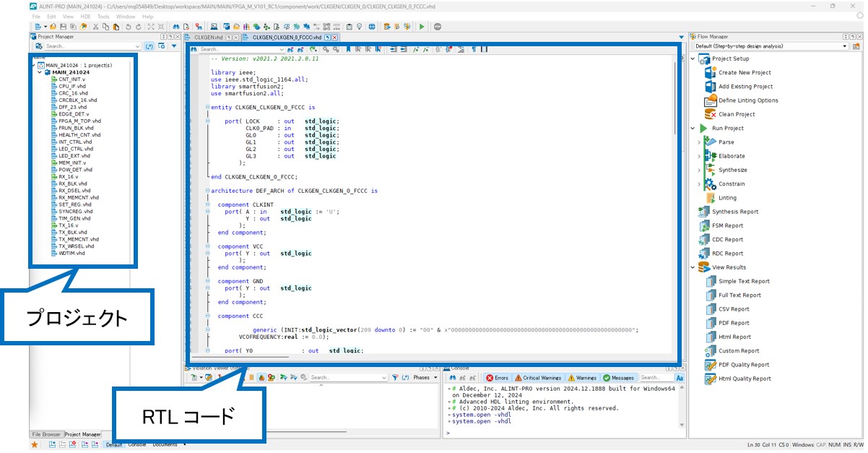Select the Console layout in status bar
Screen dimensions: 868x453
pos(137,444)
